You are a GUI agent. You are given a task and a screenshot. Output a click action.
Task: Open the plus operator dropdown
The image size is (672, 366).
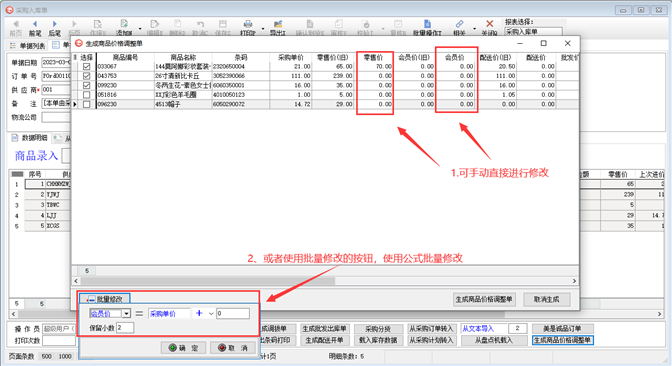click(x=211, y=314)
